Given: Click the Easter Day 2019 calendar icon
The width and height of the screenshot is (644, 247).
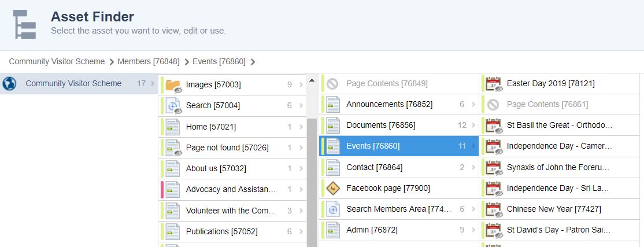Looking at the screenshot, I should click(x=494, y=84).
